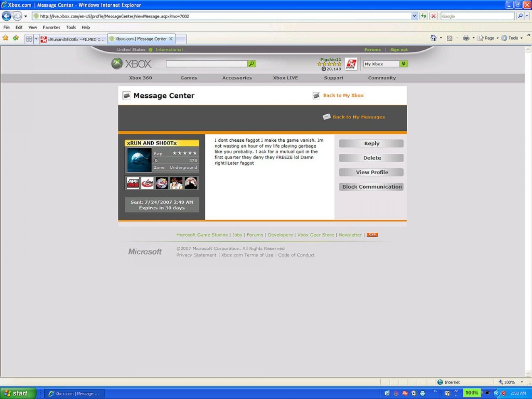The width and height of the screenshot is (532, 399).
Task: Click Back to My Messages link
Action: tap(359, 117)
